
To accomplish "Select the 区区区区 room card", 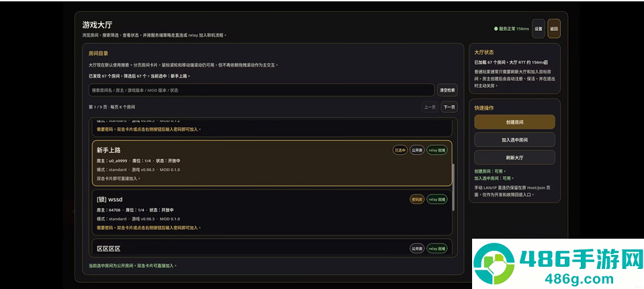I will click(x=272, y=247).
